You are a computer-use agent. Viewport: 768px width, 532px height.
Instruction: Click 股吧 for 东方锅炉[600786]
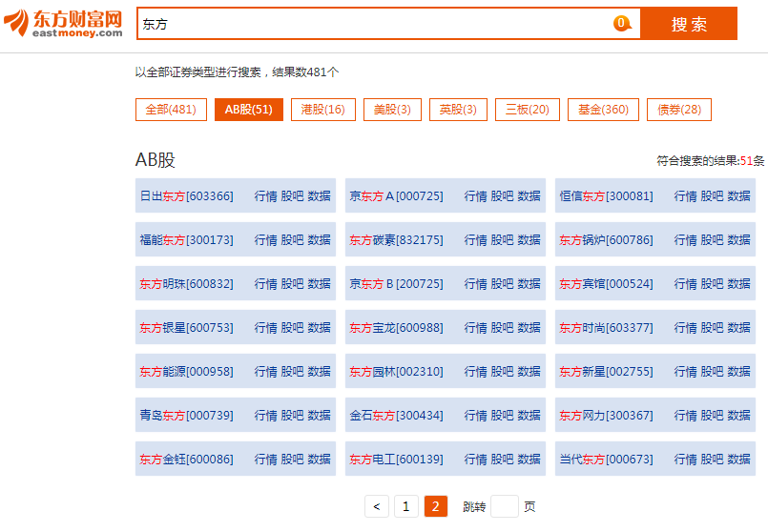[712, 240]
